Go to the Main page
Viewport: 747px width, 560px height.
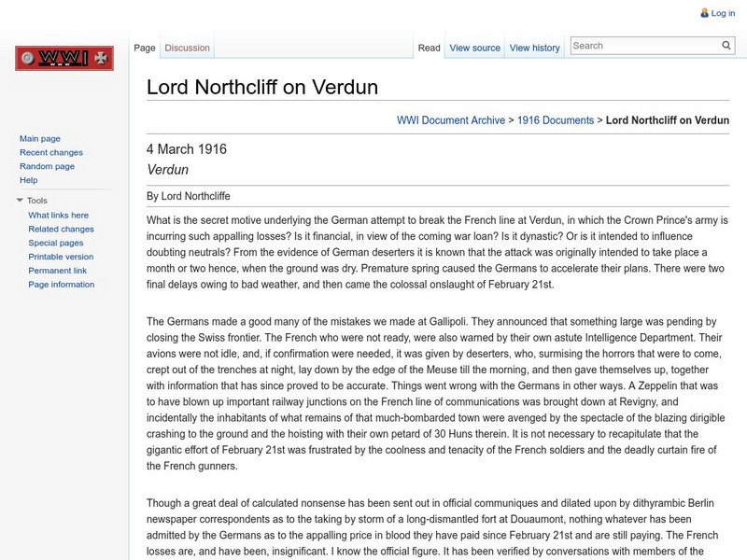(x=39, y=137)
